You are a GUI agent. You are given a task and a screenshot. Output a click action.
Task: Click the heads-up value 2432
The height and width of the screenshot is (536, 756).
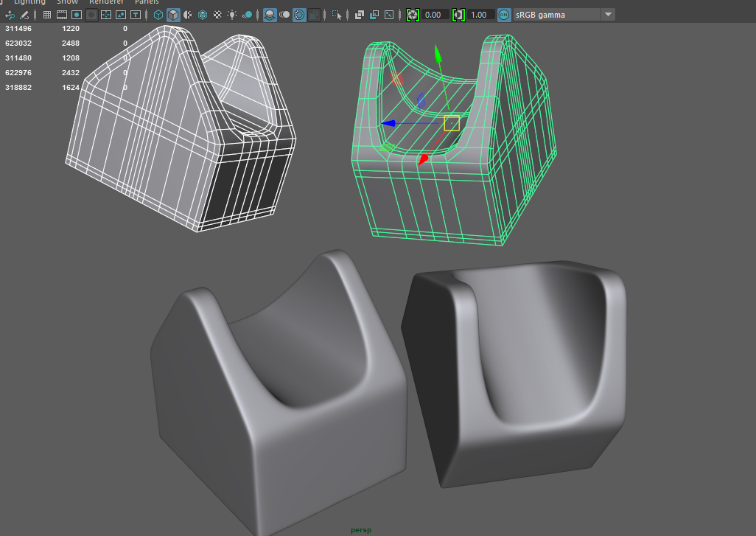[71, 73]
